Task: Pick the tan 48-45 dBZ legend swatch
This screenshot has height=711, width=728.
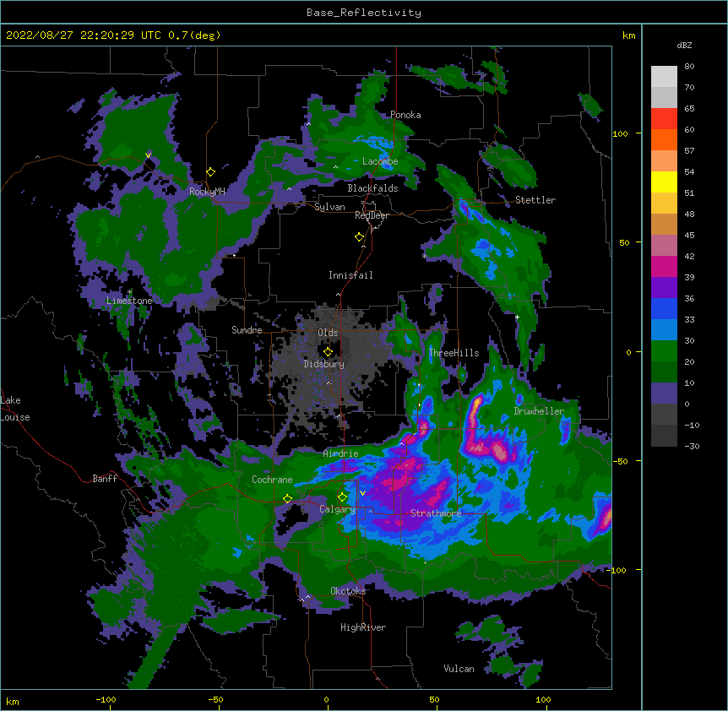Action: [664, 224]
